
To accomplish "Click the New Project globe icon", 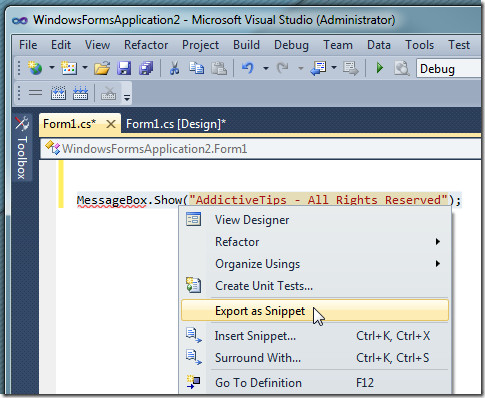I will tap(35, 68).
